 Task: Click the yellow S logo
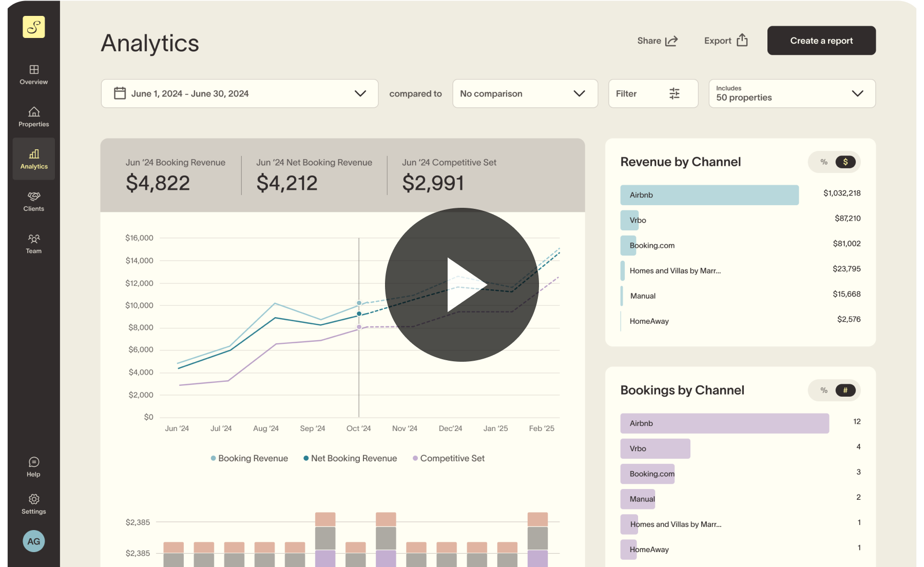pyautogui.click(x=34, y=27)
